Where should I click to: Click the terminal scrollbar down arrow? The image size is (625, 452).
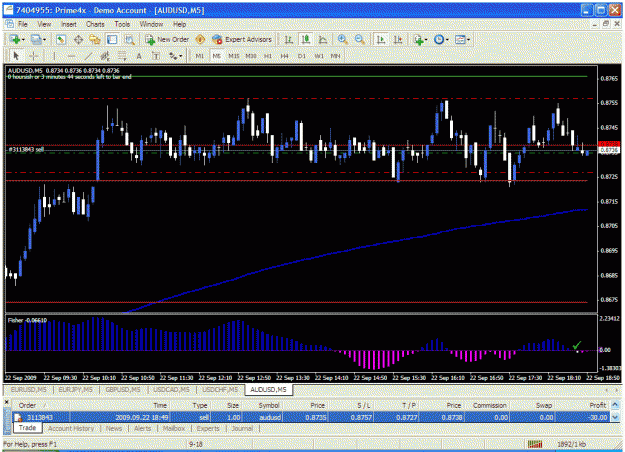click(x=615, y=417)
